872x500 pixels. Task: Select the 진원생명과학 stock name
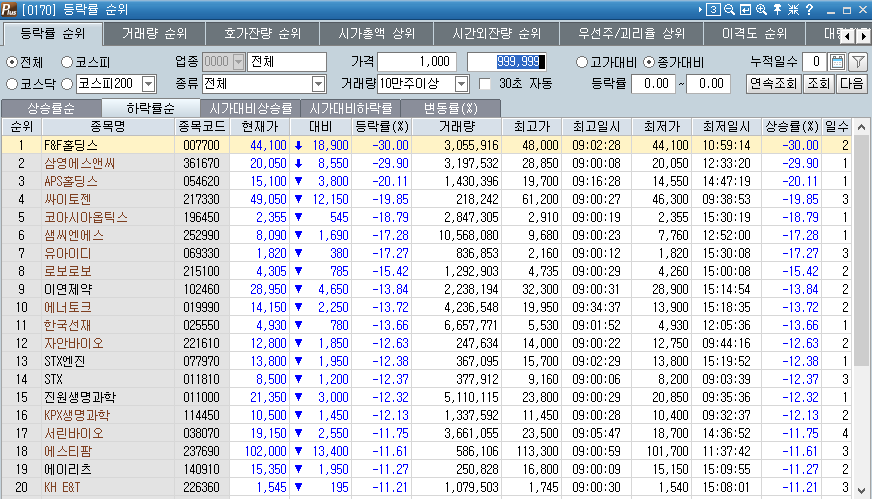click(80, 397)
